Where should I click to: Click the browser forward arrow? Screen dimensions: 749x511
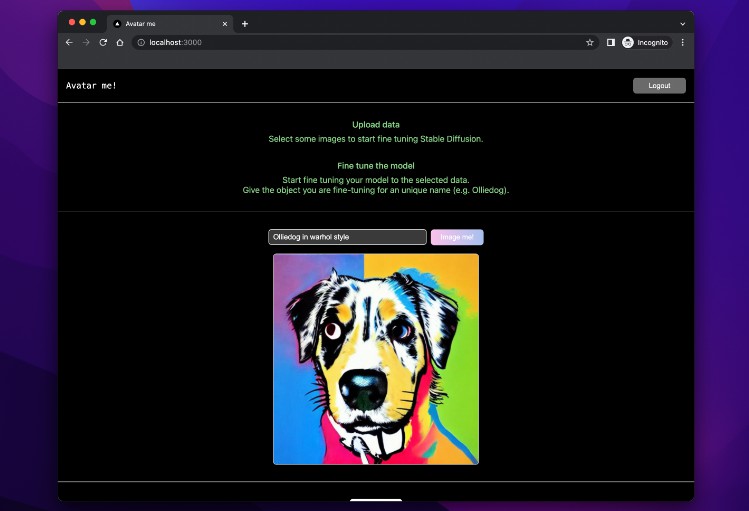pos(86,43)
